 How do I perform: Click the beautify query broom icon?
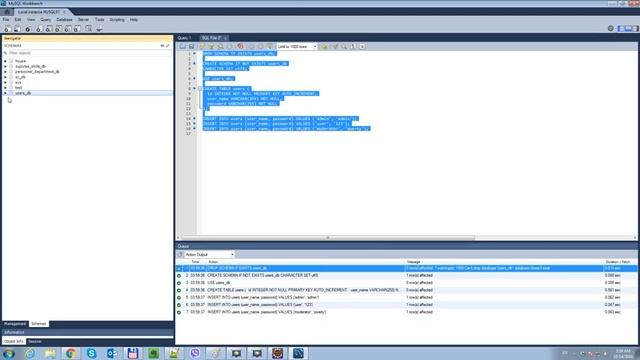(335, 47)
